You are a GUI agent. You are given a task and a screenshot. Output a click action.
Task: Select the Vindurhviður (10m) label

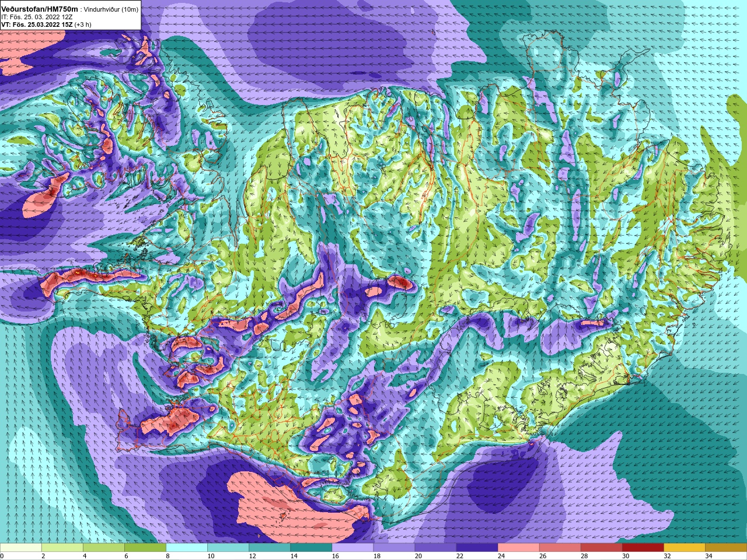click(111, 9)
